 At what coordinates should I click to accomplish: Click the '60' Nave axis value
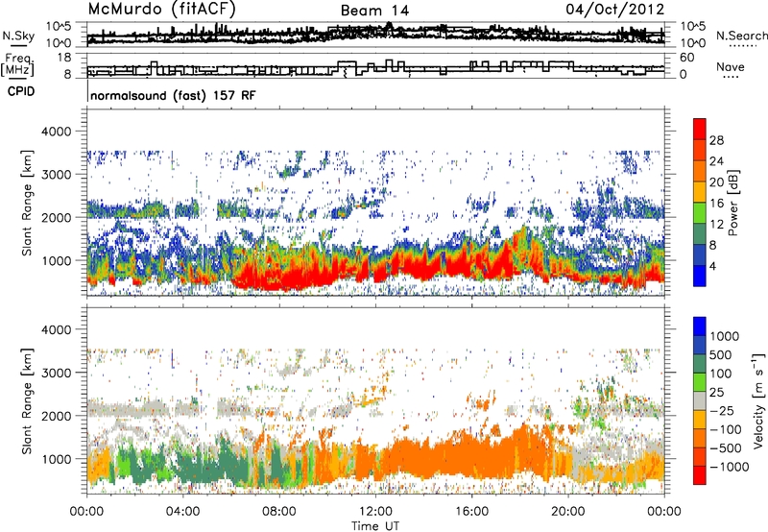[x=686, y=58]
